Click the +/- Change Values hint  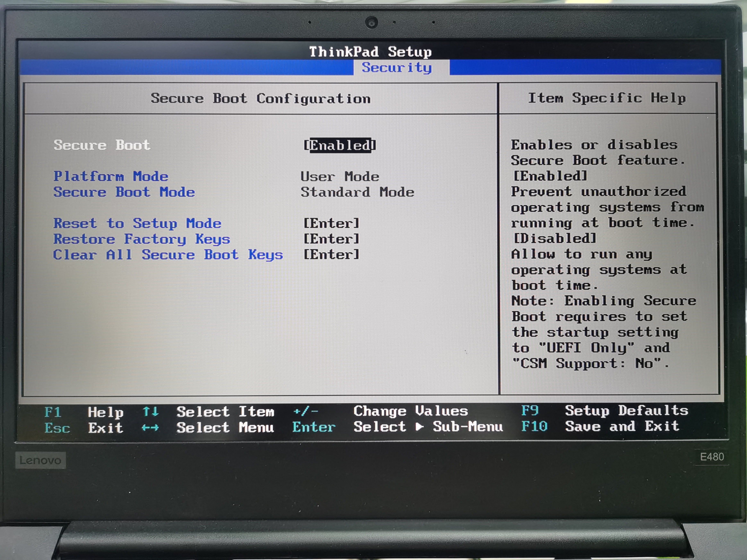[380, 411]
